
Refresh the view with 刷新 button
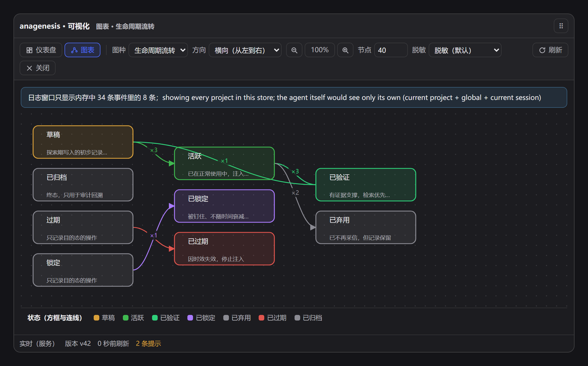(x=550, y=50)
